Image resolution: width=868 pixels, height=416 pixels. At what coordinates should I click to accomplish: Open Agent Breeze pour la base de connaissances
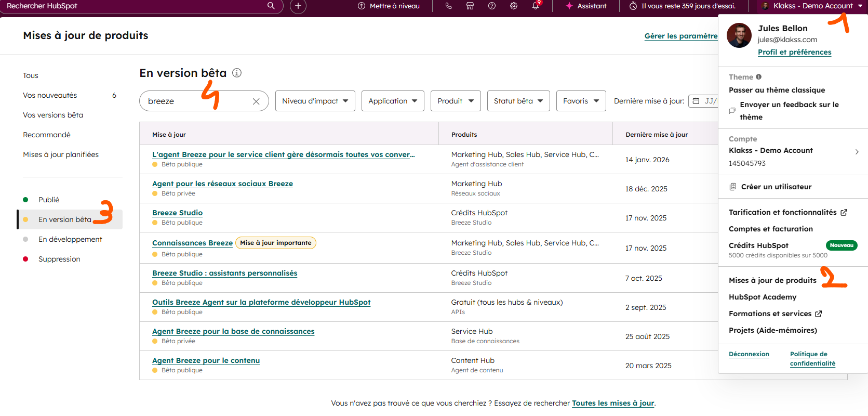[233, 331]
